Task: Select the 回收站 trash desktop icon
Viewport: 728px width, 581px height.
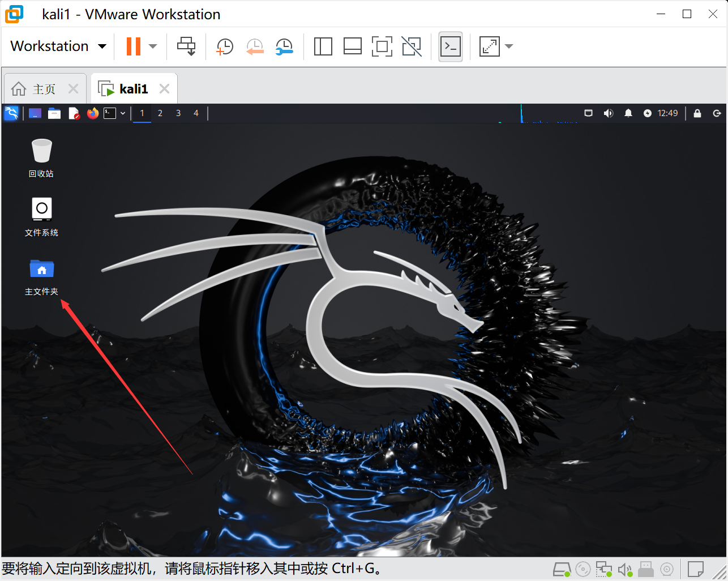Action: [x=41, y=158]
